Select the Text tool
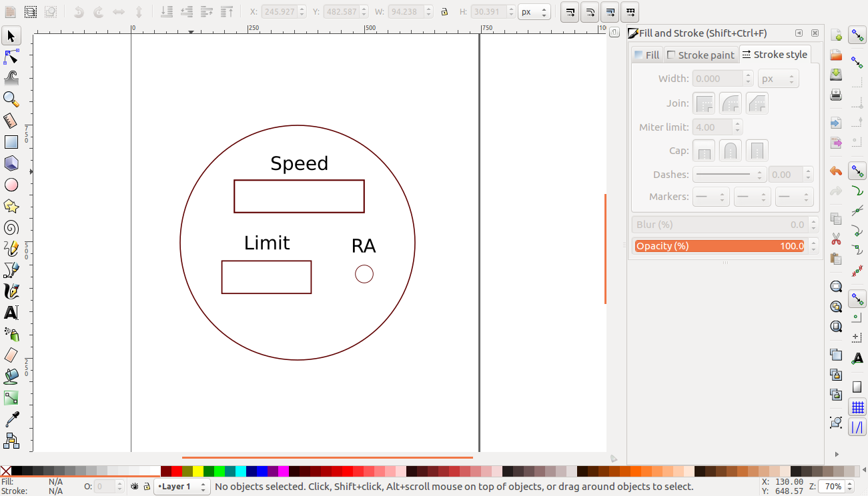The image size is (868, 496). pyautogui.click(x=11, y=312)
